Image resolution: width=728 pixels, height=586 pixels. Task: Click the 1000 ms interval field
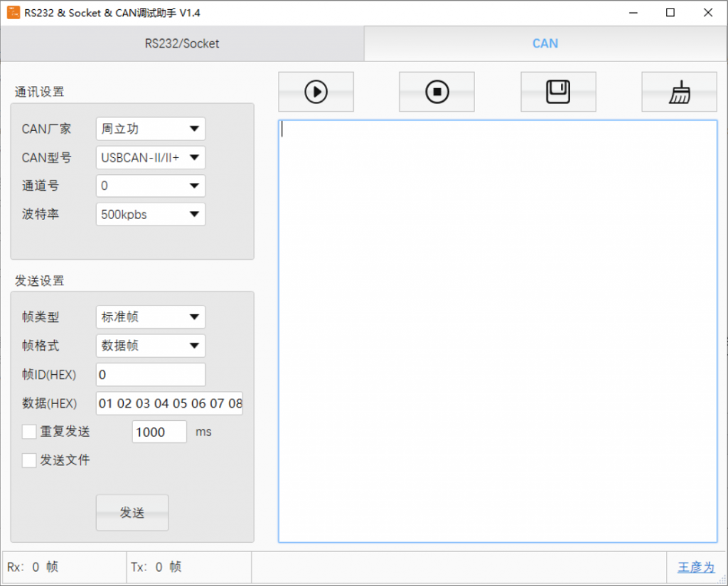point(159,432)
